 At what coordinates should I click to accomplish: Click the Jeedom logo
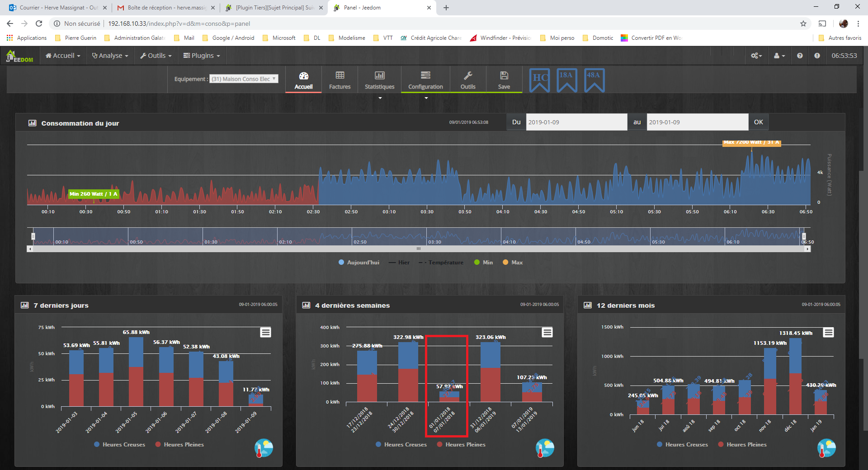tap(19, 56)
